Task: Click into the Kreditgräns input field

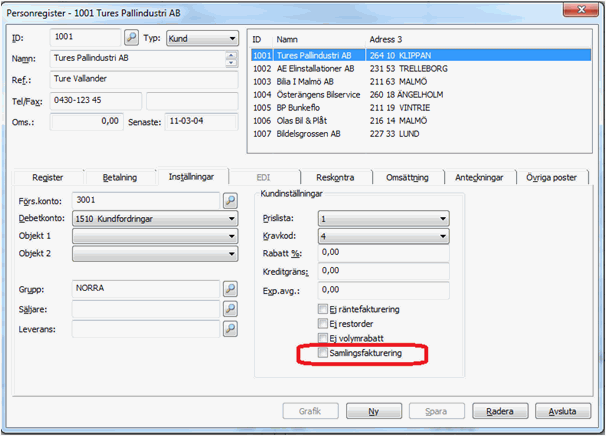Action: click(383, 271)
